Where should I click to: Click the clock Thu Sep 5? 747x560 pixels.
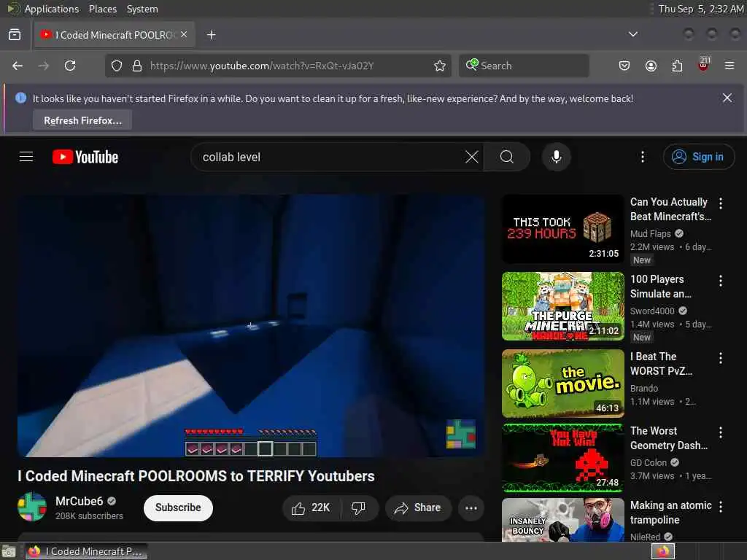[x=700, y=9]
